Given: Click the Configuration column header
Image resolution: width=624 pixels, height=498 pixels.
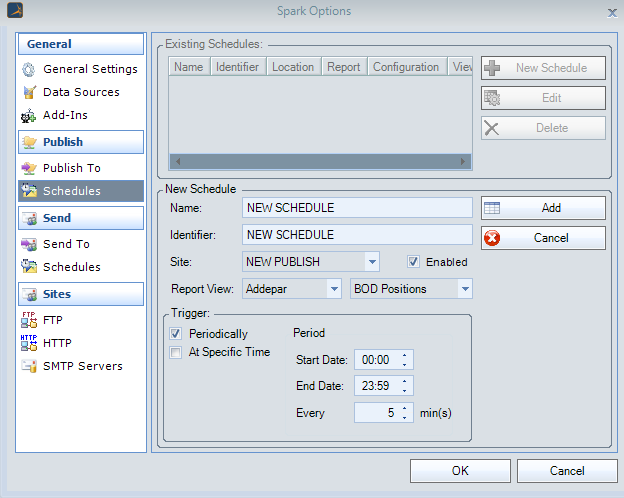Looking at the screenshot, I should (x=407, y=67).
